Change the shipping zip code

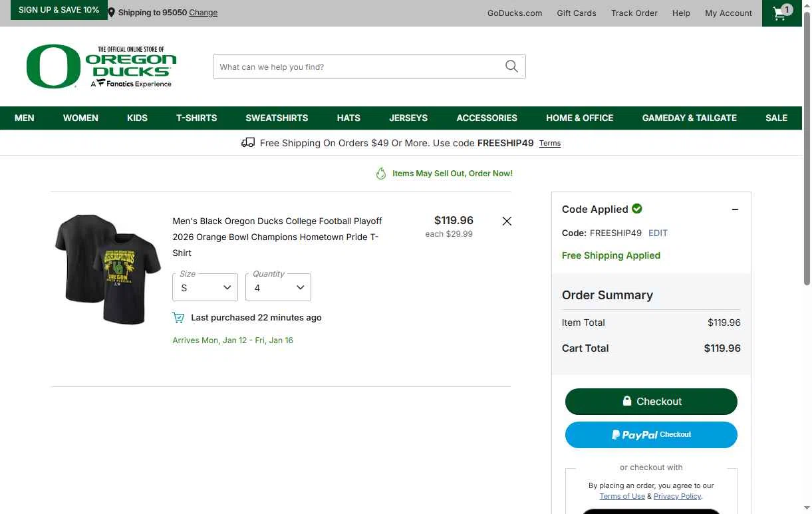pyautogui.click(x=203, y=13)
